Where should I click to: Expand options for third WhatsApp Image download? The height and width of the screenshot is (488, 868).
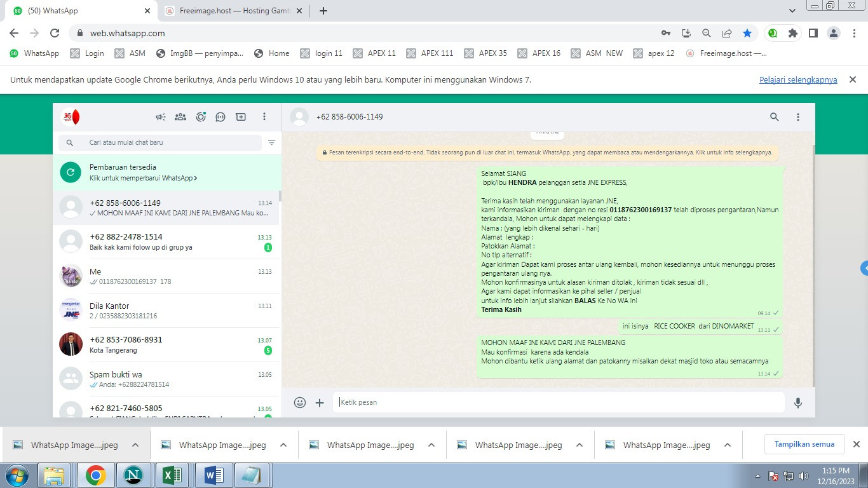tap(431, 445)
